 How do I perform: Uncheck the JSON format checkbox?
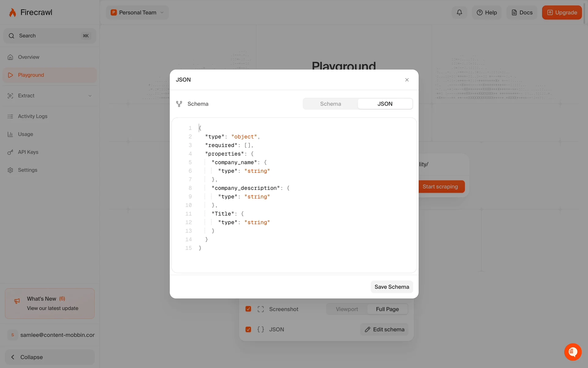(x=248, y=329)
